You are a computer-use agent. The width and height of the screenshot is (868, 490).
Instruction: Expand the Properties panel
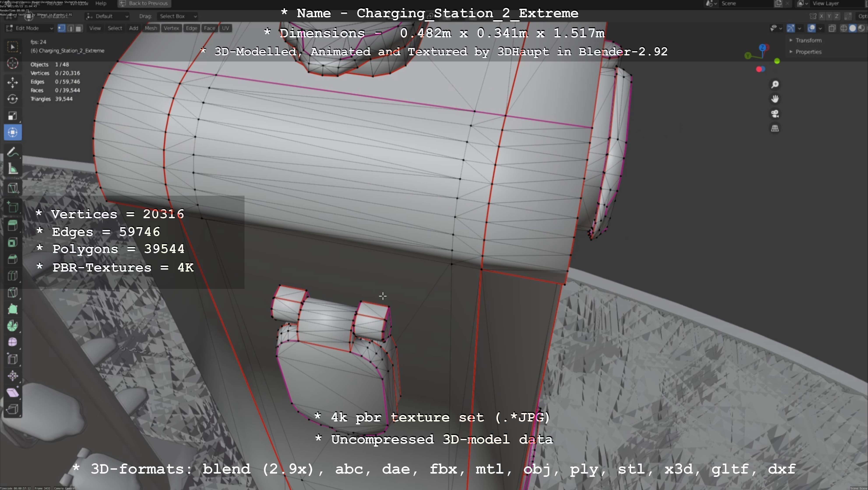click(x=808, y=52)
